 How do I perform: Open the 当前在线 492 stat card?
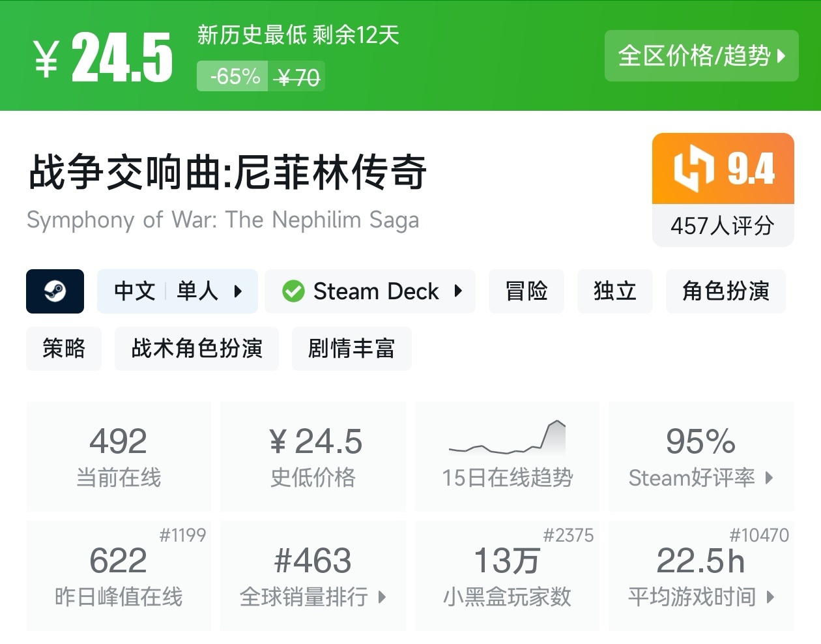click(119, 456)
